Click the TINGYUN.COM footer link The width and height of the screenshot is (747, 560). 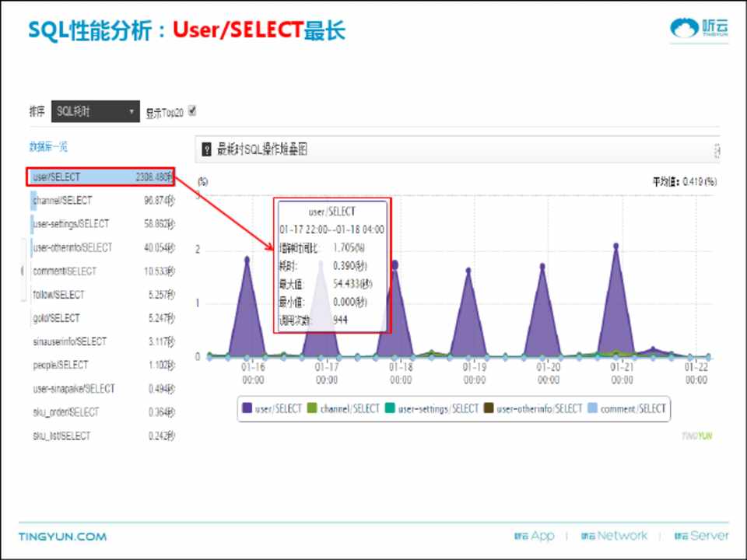(63, 537)
